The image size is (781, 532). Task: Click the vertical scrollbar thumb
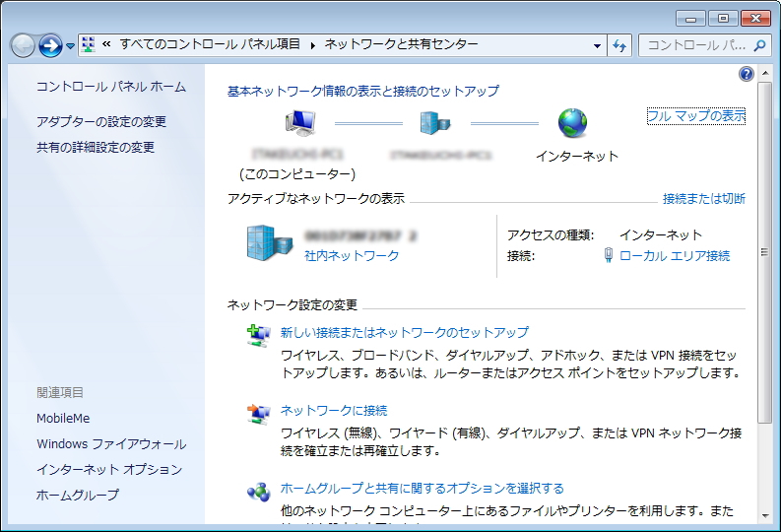coord(764,252)
